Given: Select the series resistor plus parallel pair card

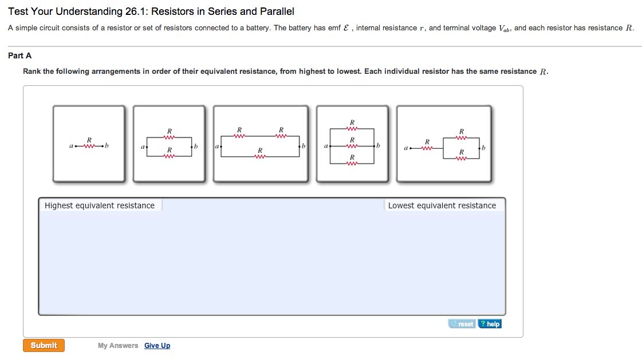Looking at the screenshot, I should (444, 144).
